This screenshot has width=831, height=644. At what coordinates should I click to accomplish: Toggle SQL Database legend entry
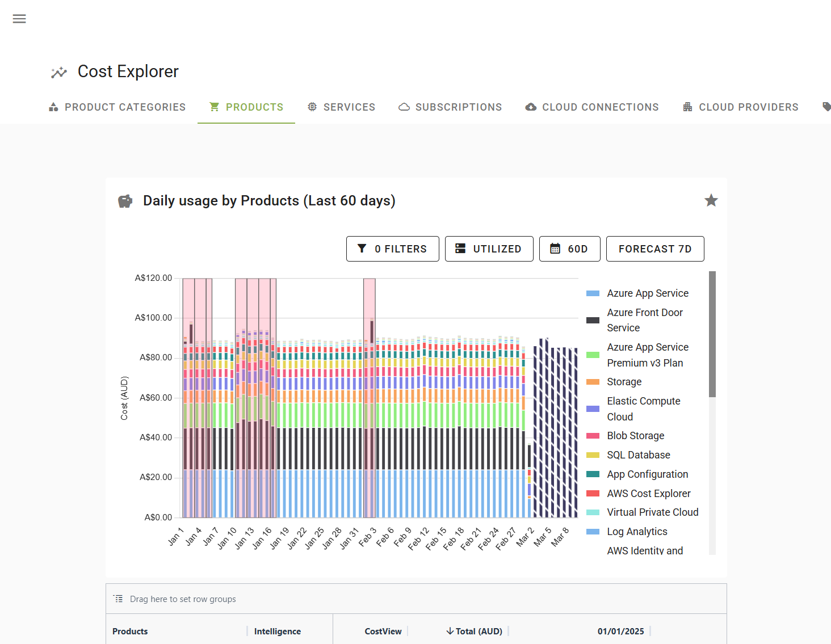point(638,455)
